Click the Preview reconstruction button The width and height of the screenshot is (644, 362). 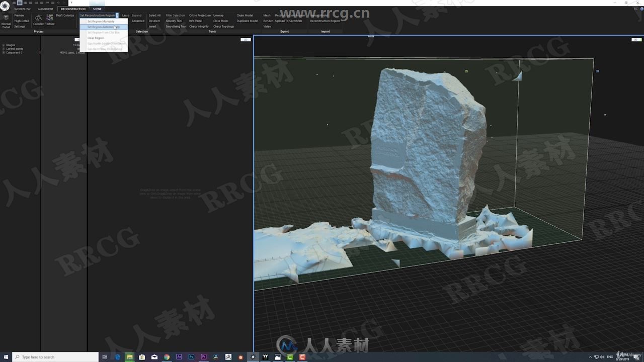click(x=19, y=16)
